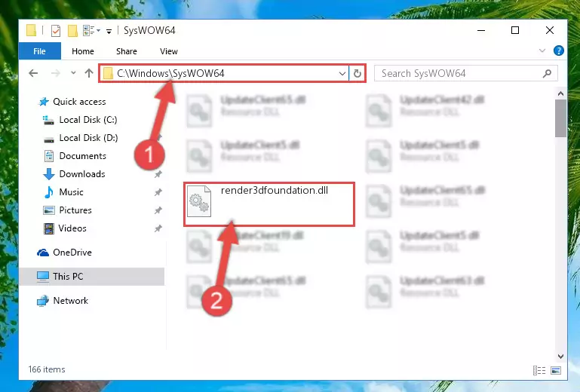Click the Pictures pin icon
The image size is (580, 392).
tap(158, 210)
